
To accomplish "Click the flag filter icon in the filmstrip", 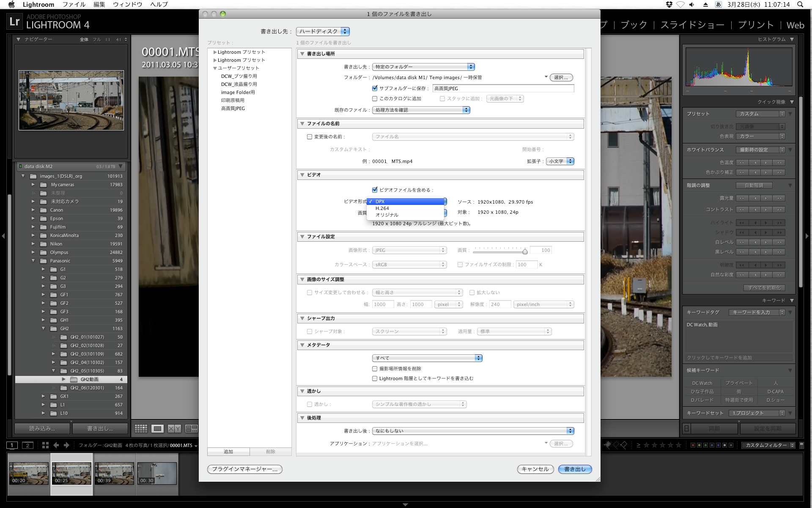I will 608,445.
